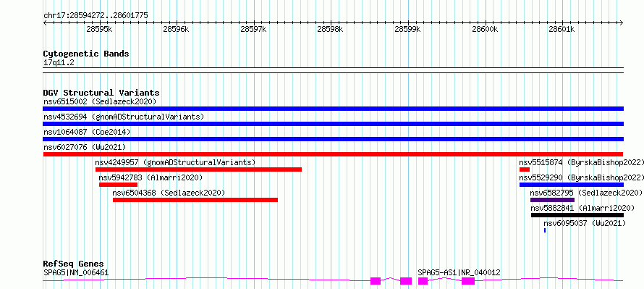Viewport: 644px width, 289px height.
Task: Click the right arrowhead of the ruler
Action: [622, 23]
